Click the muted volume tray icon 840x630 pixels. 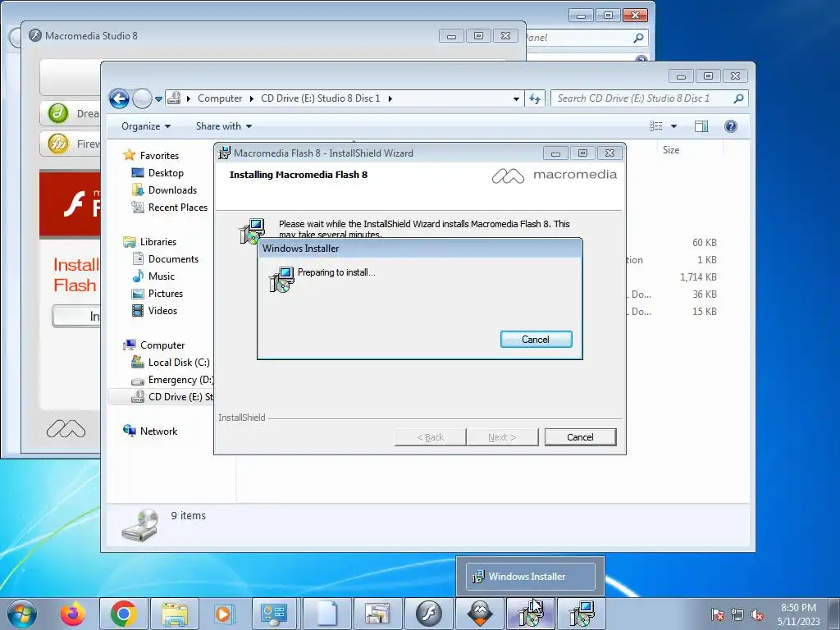[x=756, y=614]
